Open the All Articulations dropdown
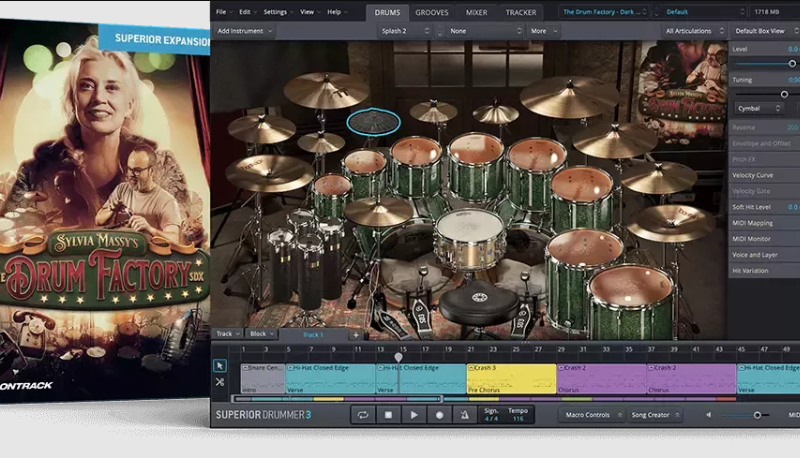Image resolution: width=800 pixels, height=458 pixels. 694,31
